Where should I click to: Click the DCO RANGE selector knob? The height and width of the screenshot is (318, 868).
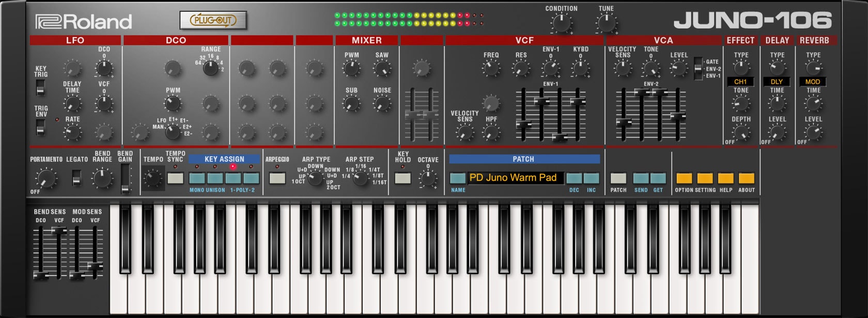tap(210, 68)
